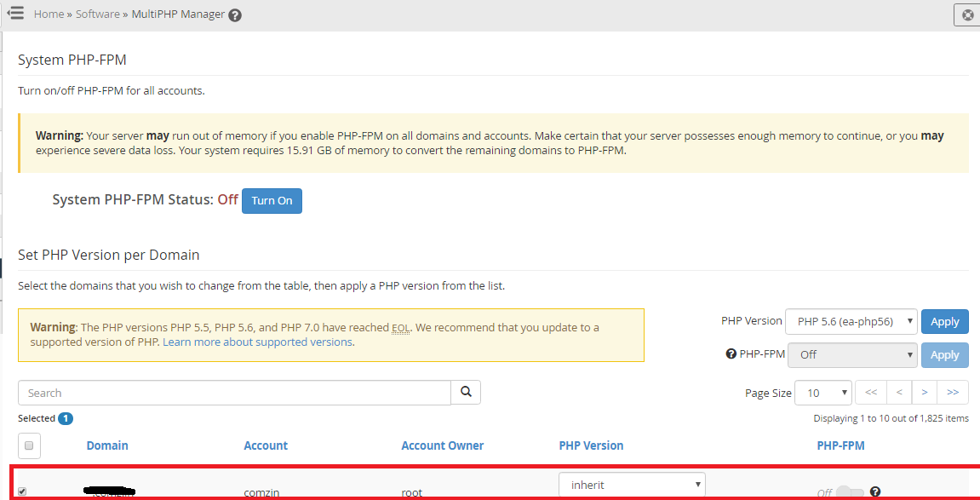Click the question mark icon beside PHP-FPM dropdown
980x500 pixels.
(731, 354)
